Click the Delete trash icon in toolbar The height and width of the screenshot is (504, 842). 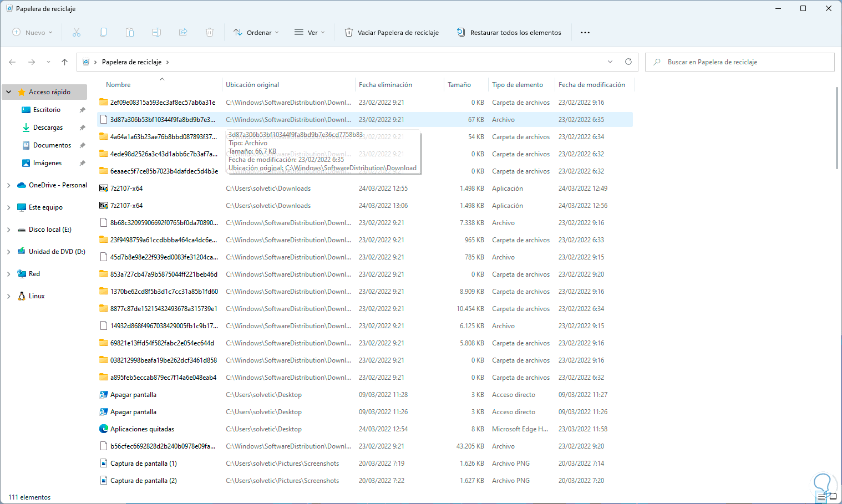click(x=210, y=33)
